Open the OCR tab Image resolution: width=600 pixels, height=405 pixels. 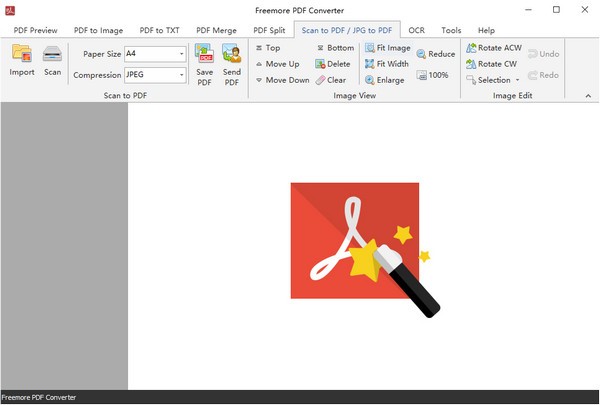tap(416, 30)
